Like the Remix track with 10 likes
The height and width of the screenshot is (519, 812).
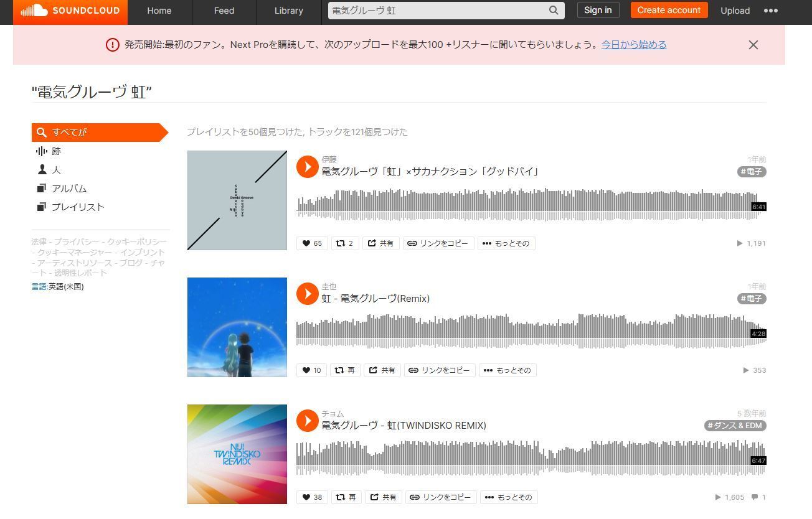pos(311,370)
